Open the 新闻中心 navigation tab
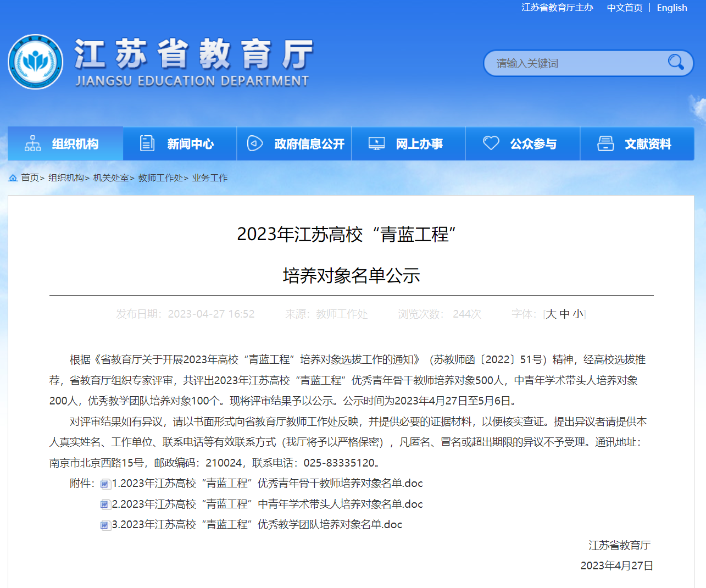The width and height of the screenshot is (706, 588). pos(180,143)
